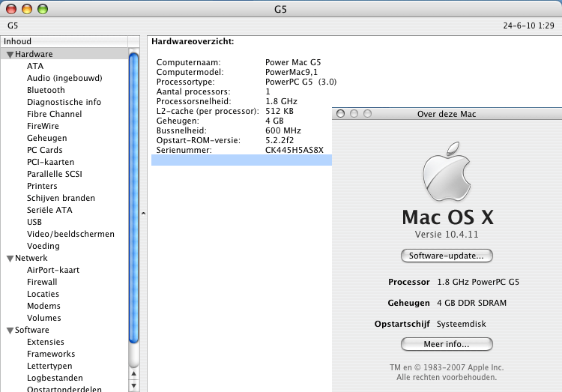The image size is (562, 392).
Task: Click the Hardwareoverzicht heading
Action: click(193, 42)
